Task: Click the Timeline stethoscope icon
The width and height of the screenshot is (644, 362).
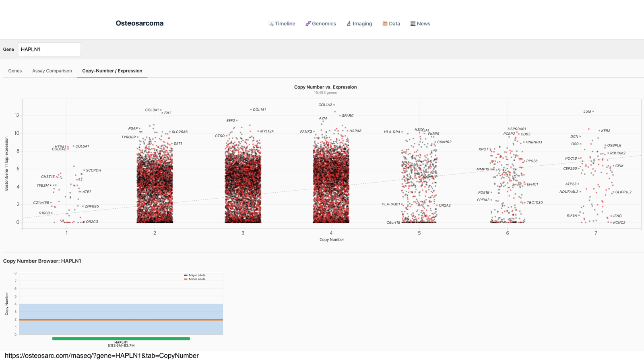Action: [x=271, y=24]
